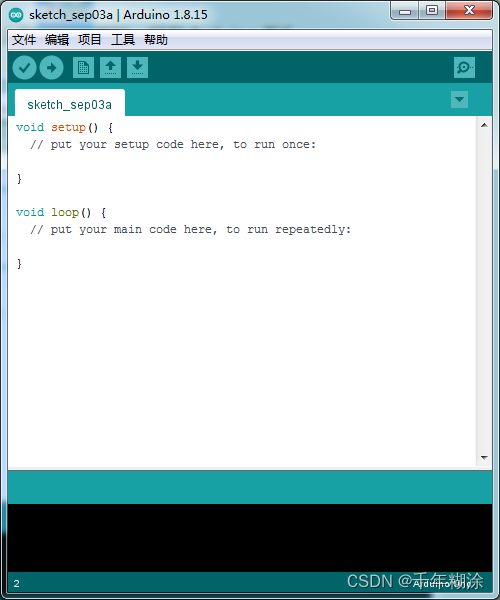Create a new sketch with New icon

tap(83, 68)
